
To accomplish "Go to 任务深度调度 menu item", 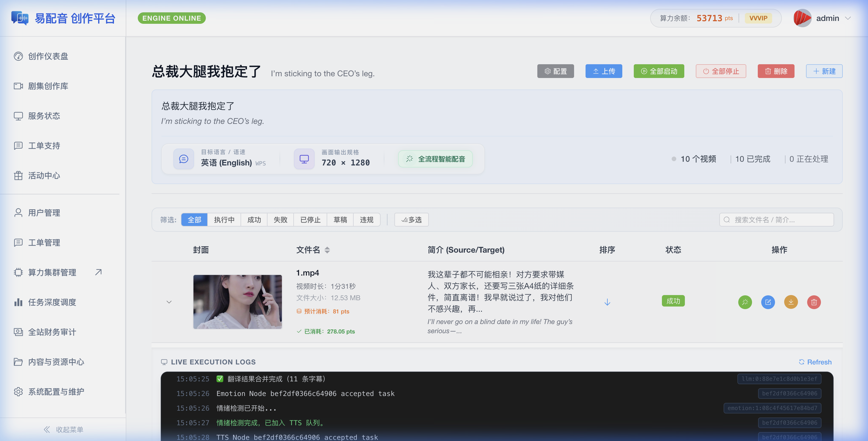I will click(52, 302).
